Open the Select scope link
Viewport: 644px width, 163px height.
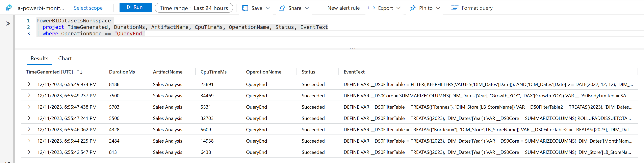[x=88, y=8]
